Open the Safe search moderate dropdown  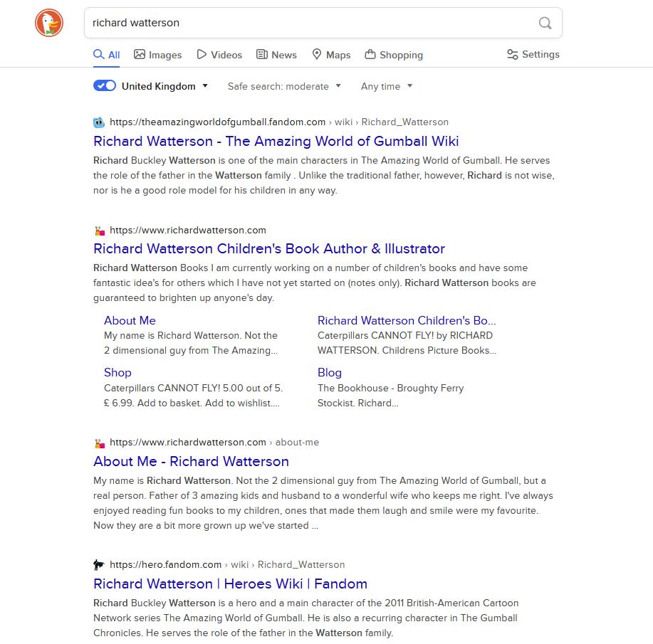tap(284, 86)
